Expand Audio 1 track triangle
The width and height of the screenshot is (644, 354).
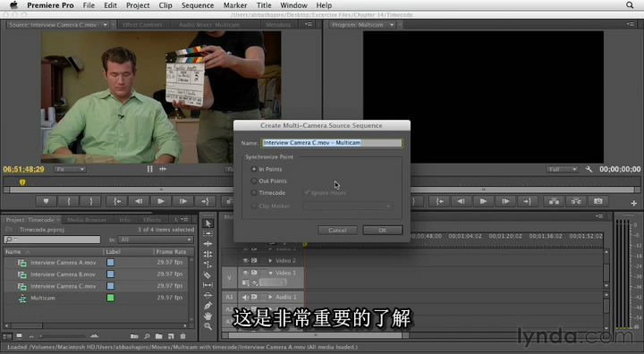[270, 297]
